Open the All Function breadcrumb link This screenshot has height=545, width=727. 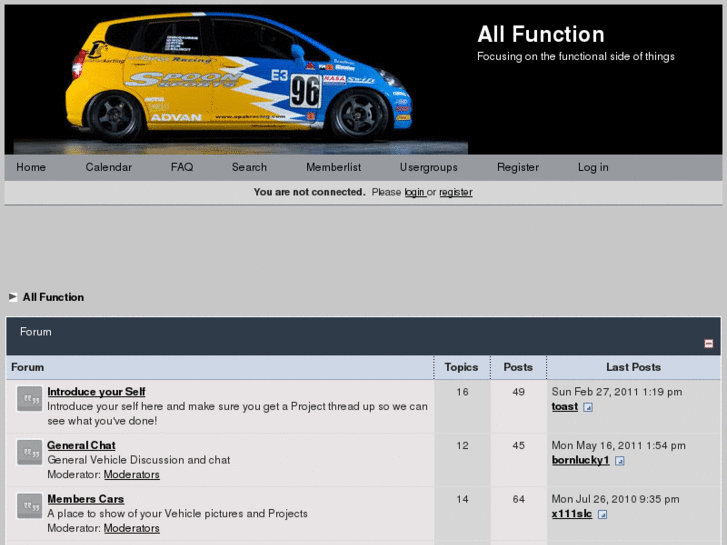click(53, 297)
